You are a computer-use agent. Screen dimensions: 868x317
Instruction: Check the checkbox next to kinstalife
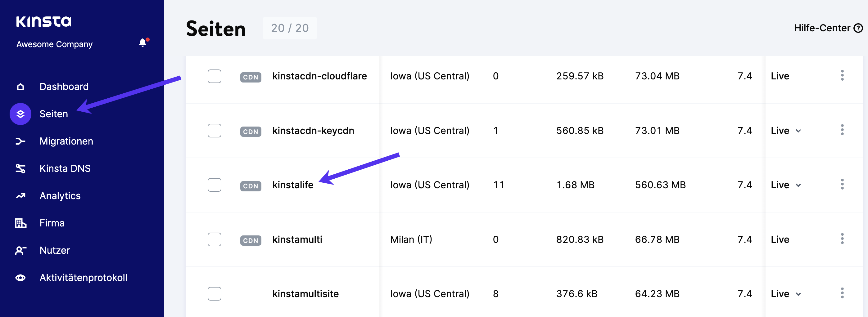[214, 185]
